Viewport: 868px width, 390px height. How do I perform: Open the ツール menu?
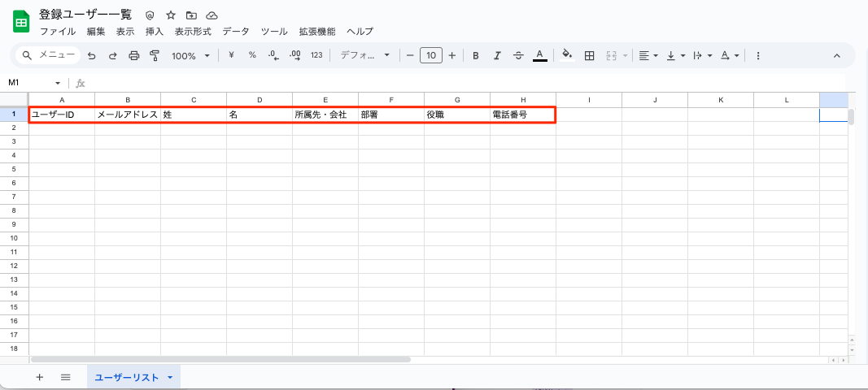coord(274,32)
